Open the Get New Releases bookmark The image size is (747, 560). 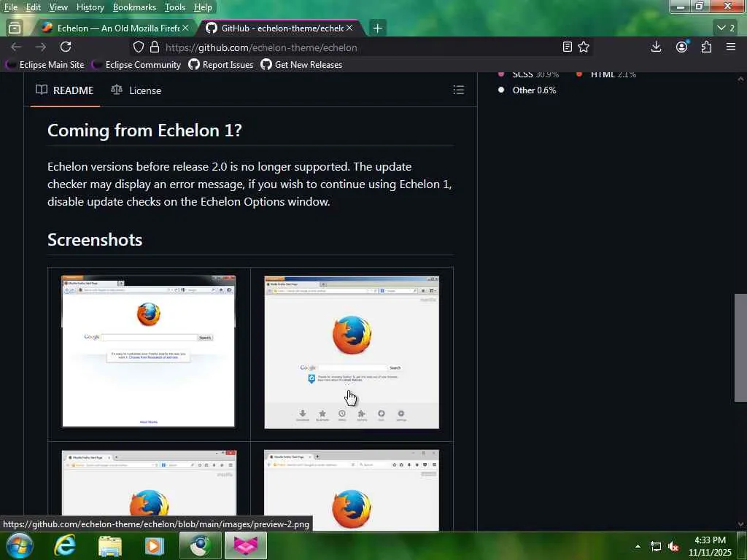301,65
